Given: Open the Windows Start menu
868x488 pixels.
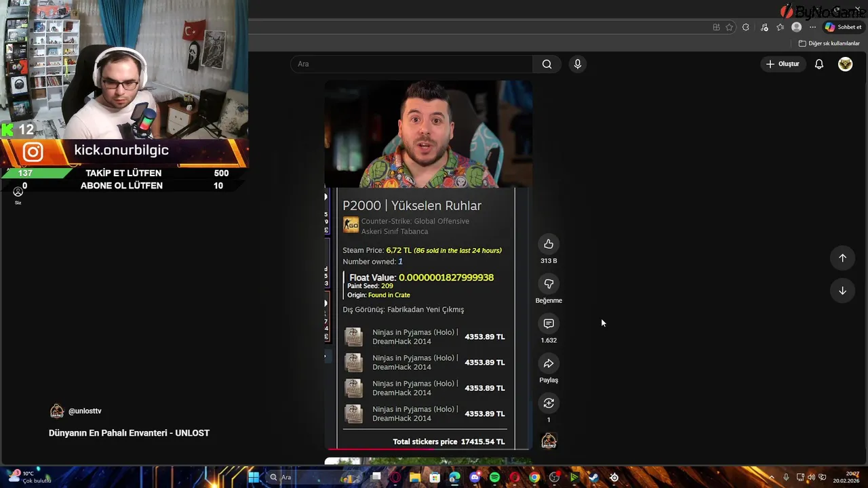Looking at the screenshot, I should coord(253,477).
